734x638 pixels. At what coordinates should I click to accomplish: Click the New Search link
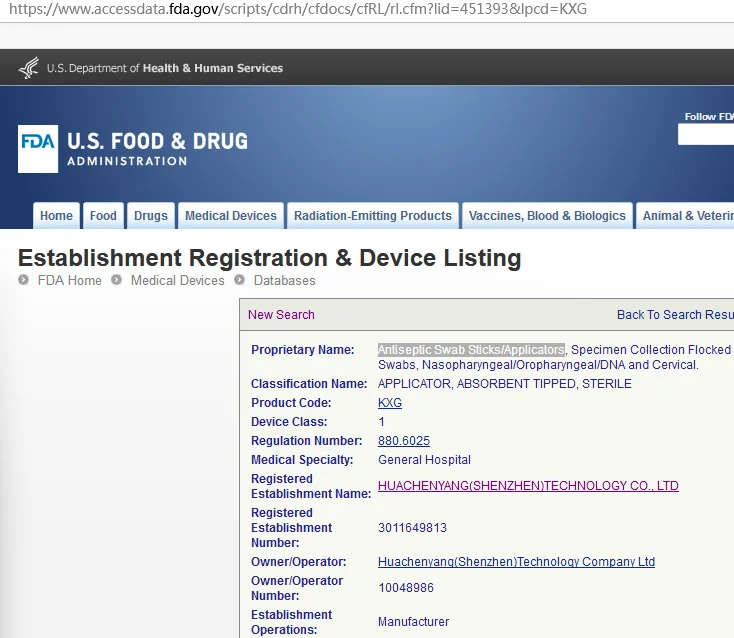[281, 315]
